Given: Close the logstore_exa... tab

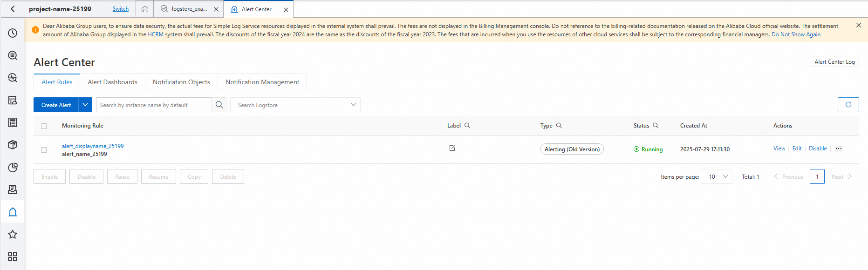Looking at the screenshot, I should pyautogui.click(x=216, y=9).
